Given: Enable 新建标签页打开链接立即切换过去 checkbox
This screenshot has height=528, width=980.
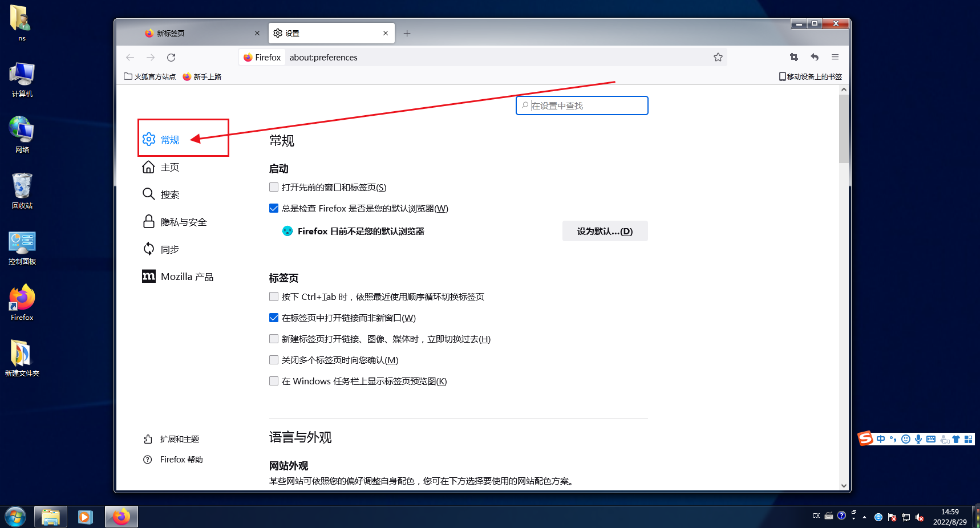Looking at the screenshot, I should 274,339.
